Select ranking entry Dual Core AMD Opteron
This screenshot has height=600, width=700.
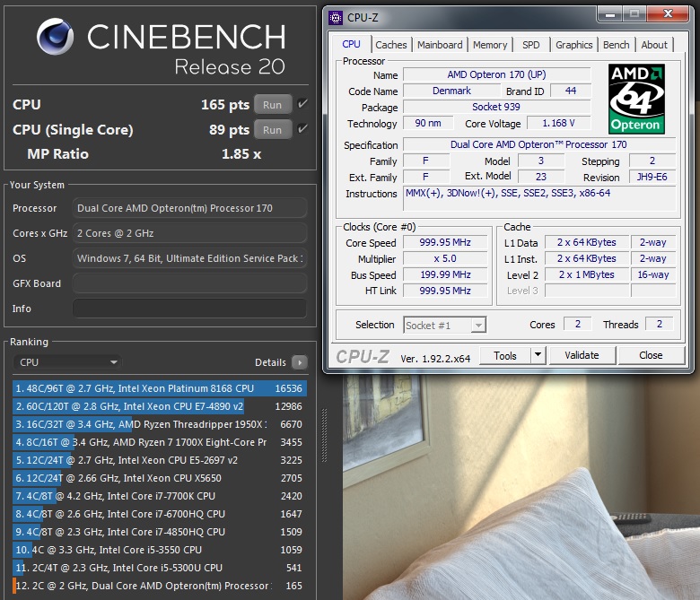[160, 586]
